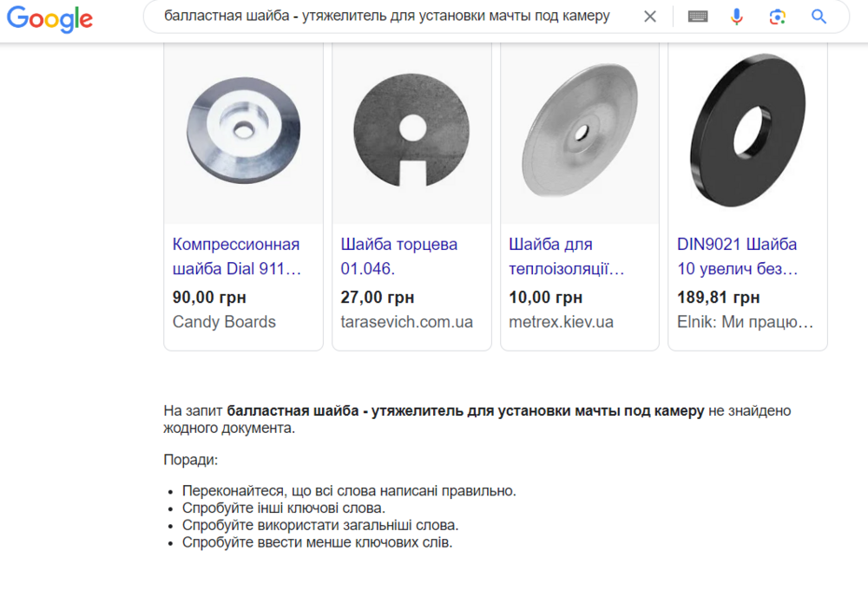Click the Google logo

tap(49, 17)
